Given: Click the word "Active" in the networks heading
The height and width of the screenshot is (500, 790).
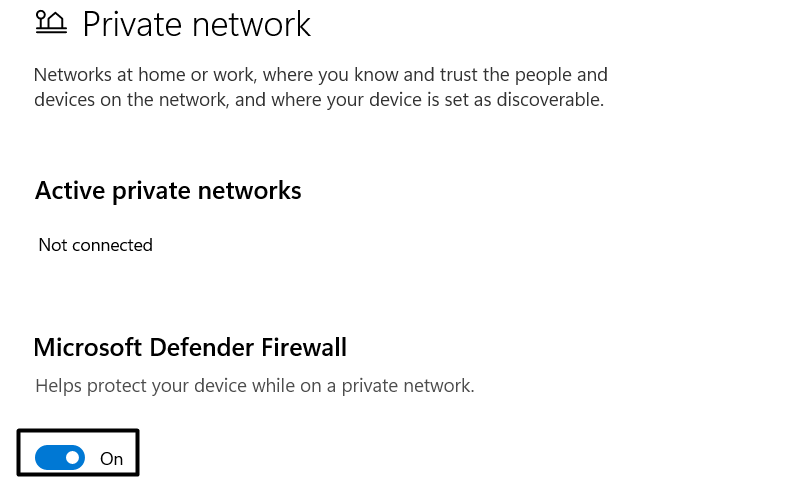Looking at the screenshot, I should coord(68,190).
